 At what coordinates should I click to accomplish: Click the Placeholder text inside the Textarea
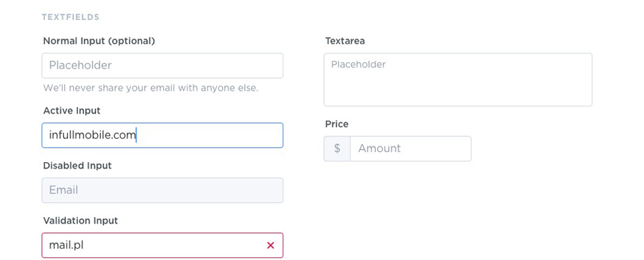click(x=358, y=64)
